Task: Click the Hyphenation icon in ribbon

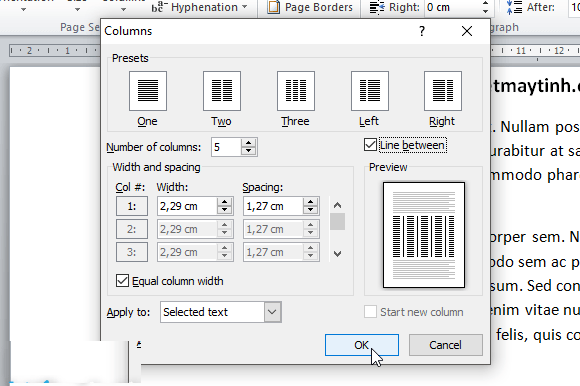Action: pos(158,7)
